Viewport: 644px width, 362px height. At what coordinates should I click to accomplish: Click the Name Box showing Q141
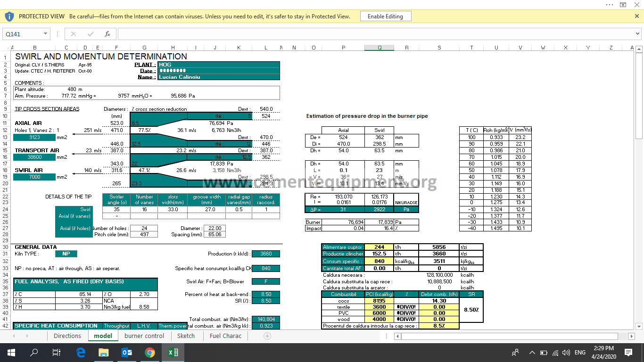(23, 34)
